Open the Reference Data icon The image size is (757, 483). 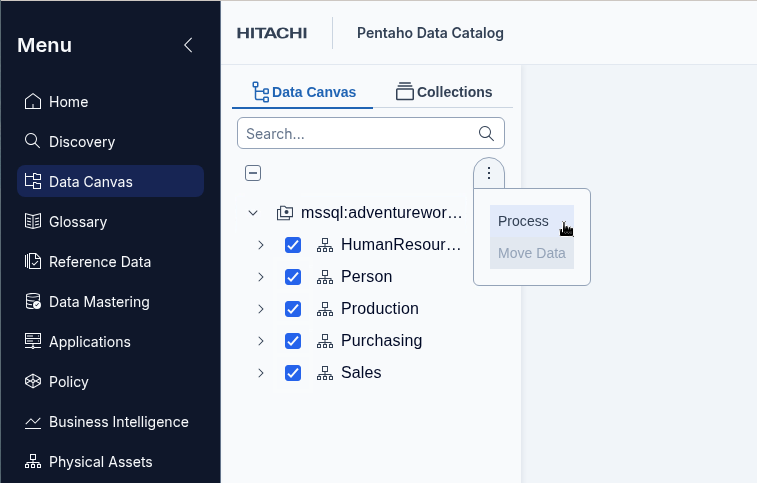(x=32, y=261)
